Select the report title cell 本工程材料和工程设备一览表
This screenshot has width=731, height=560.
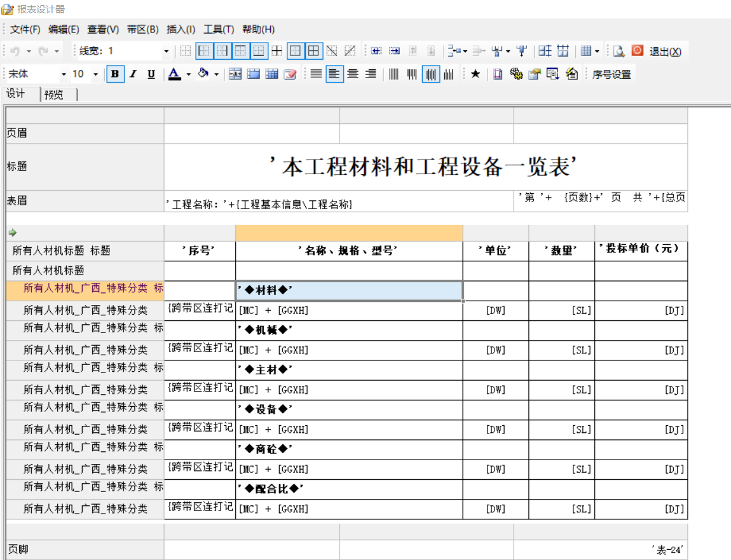[x=426, y=167]
